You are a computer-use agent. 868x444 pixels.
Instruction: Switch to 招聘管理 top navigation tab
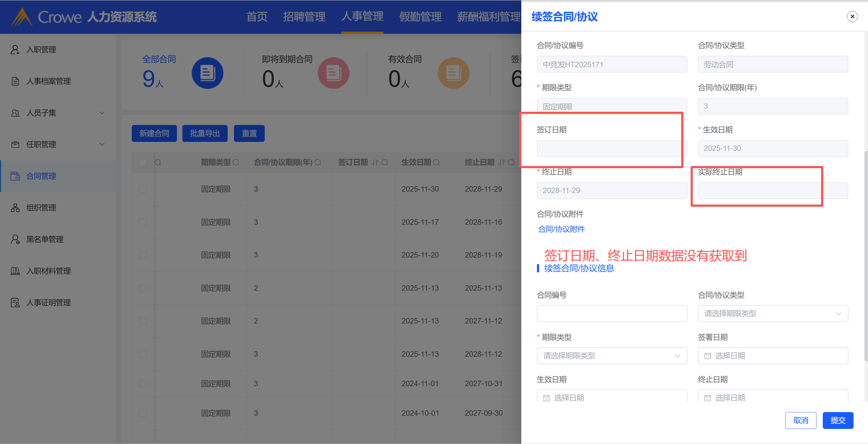304,17
